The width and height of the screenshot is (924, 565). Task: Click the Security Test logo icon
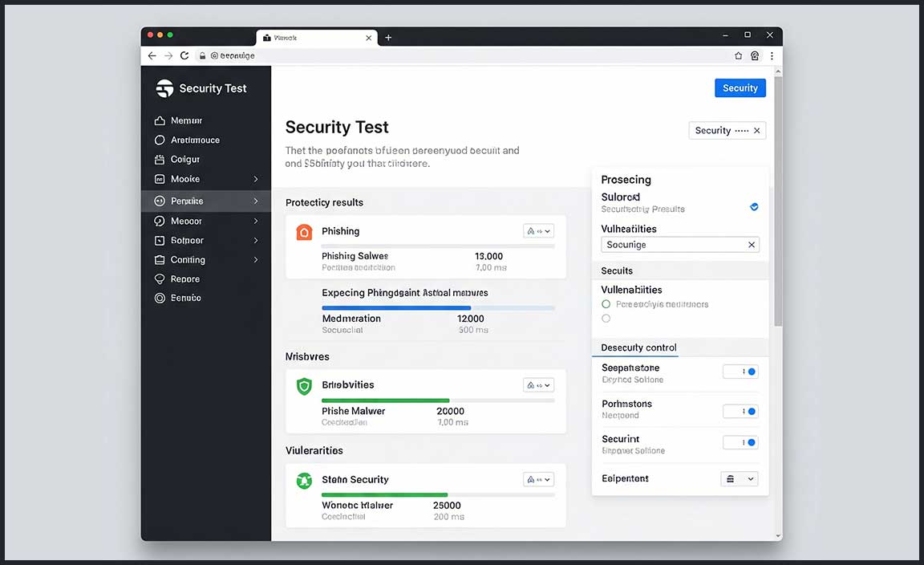point(164,88)
